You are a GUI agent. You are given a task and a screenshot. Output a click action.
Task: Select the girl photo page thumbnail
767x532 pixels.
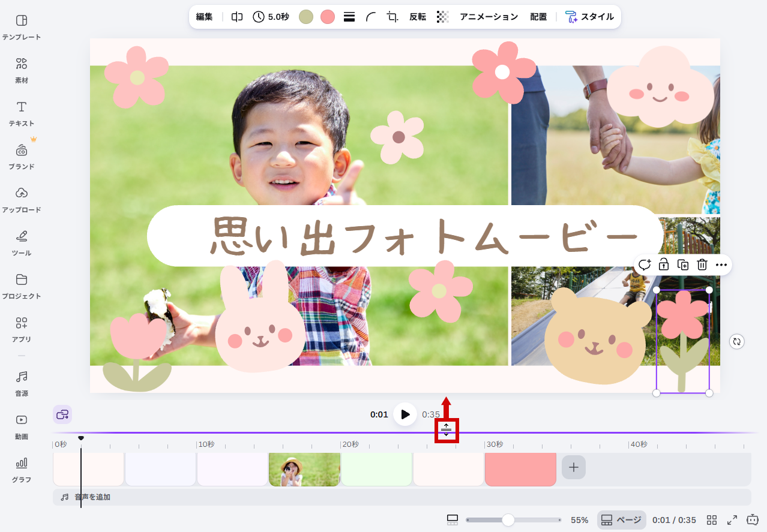point(304,470)
